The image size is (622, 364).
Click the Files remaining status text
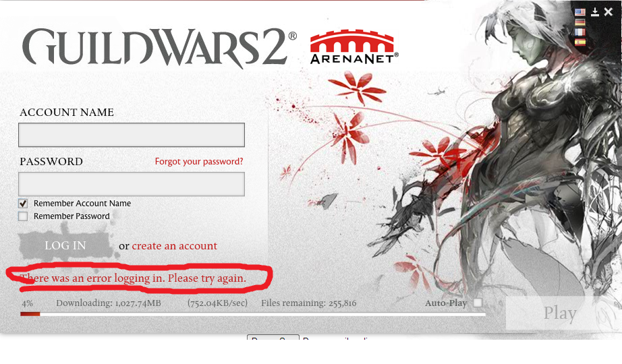[308, 303]
